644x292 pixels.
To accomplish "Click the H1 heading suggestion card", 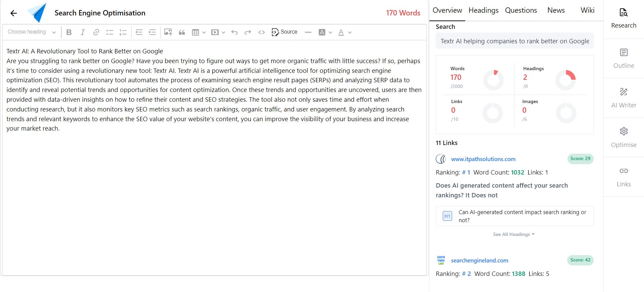I will pyautogui.click(x=515, y=216).
